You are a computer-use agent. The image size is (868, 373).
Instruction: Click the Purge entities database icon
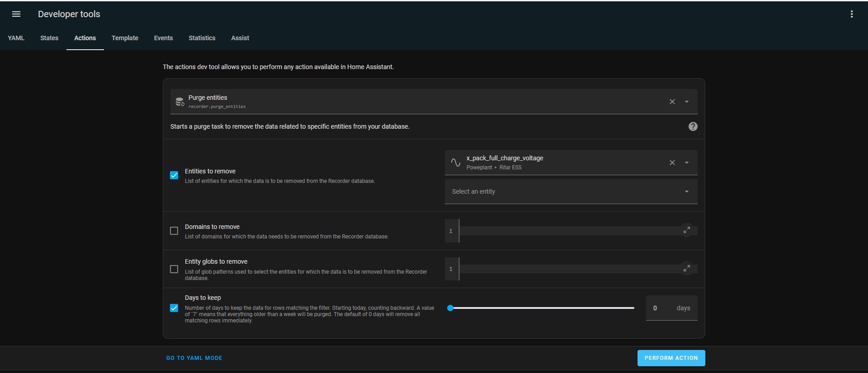179,102
